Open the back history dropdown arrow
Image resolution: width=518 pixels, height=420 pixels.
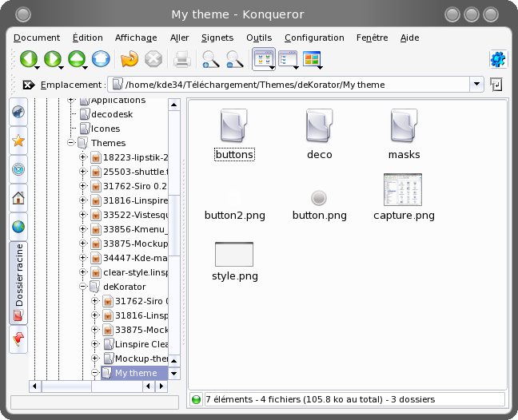pos(38,68)
